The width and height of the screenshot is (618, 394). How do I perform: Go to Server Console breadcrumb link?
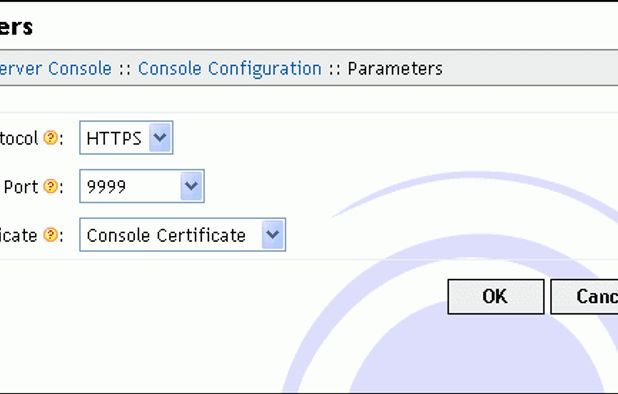(55, 69)
